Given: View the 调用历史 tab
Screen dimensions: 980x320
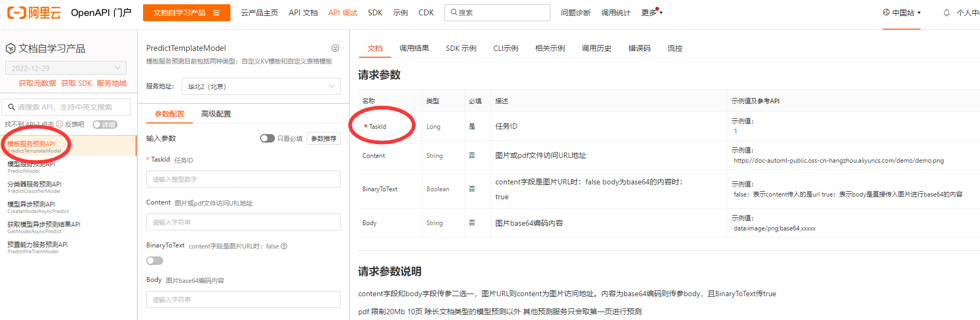Looking at the screenshot, I should 596,48.
